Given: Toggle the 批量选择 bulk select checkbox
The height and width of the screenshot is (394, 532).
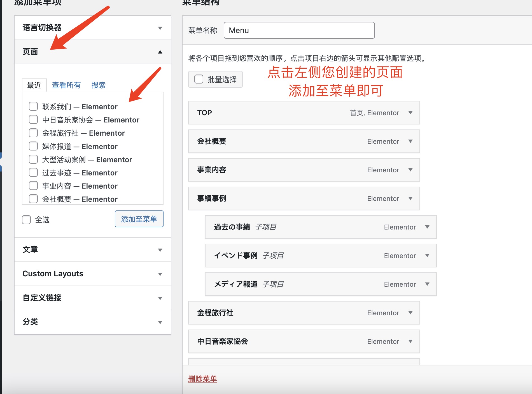Looking at the screenshot, I should [x=199, y=79].
